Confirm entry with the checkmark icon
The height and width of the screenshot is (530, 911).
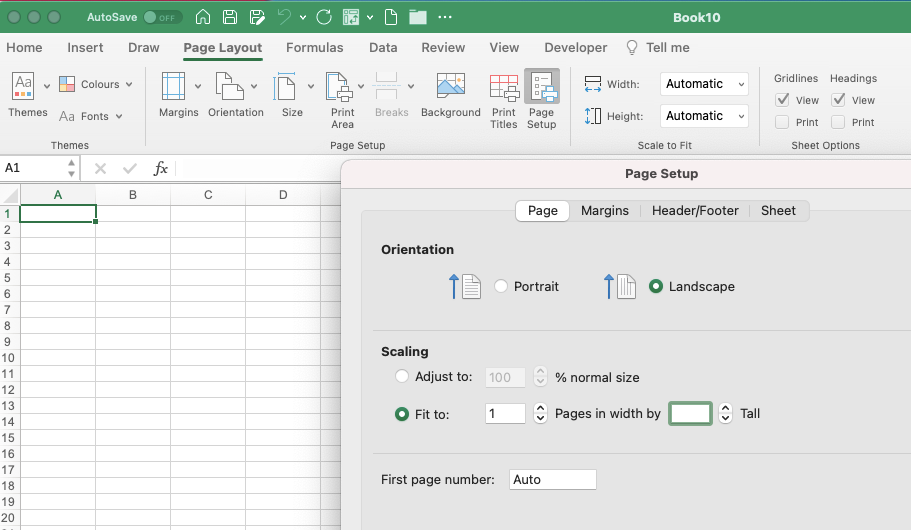click(x=130, y=169)
